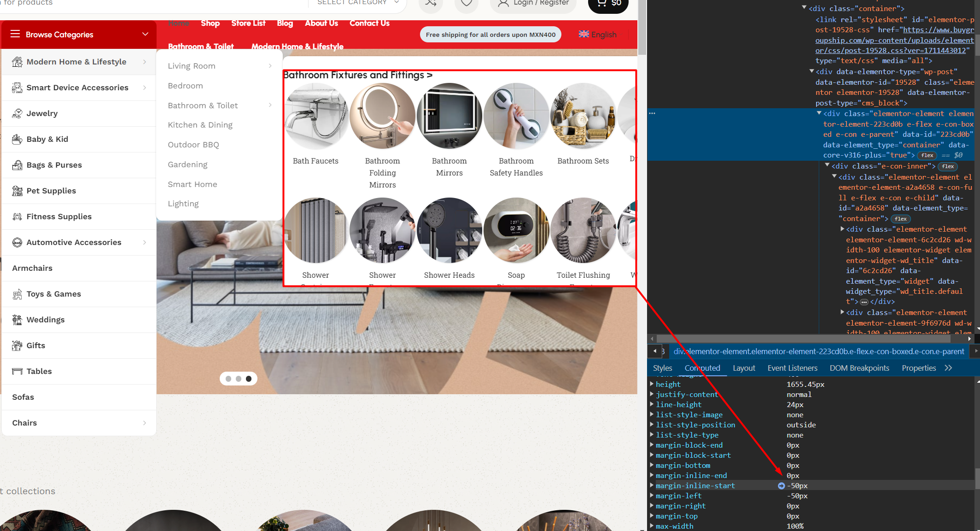Click the Armchairs category row
The height and width of the screenshot is (531, 980).
79,268
